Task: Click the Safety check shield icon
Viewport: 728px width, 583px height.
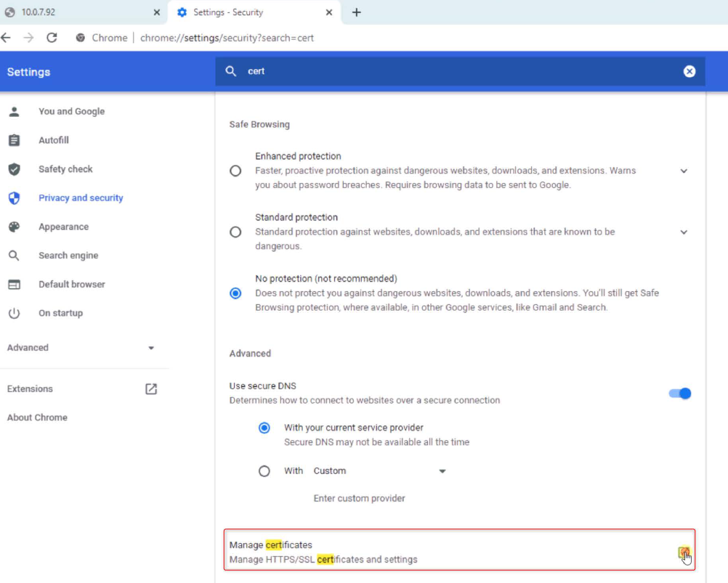Action: point(14,169)
